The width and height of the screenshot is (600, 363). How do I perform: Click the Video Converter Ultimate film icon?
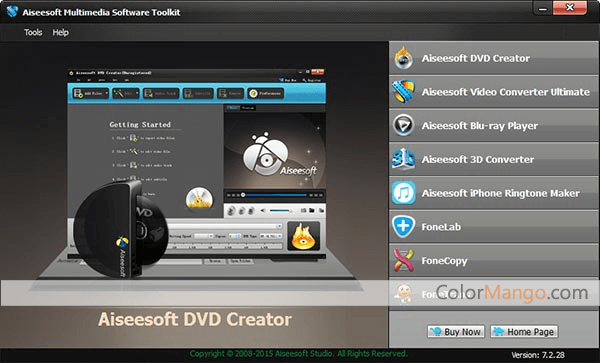tap(404, 91)
